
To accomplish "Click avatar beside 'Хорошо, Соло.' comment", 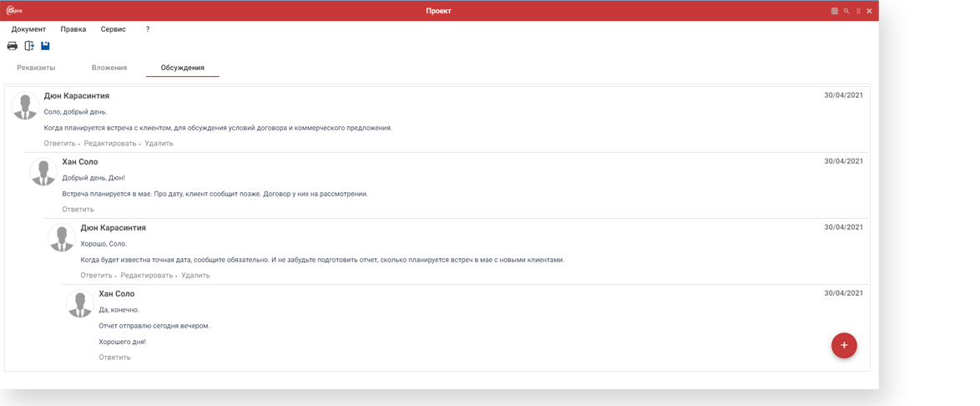I will (62, 238).
